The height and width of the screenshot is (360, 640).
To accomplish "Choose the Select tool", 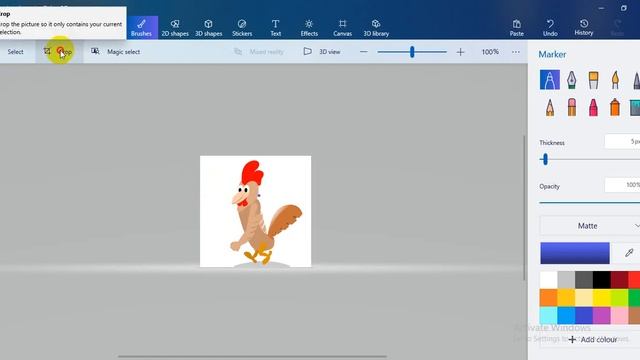I will [x=16, y=52].
